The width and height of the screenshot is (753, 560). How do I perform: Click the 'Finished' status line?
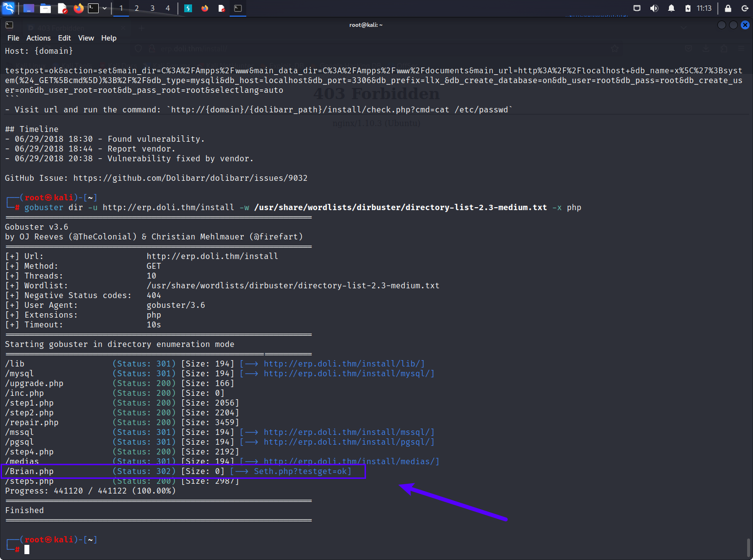(x=24, y=510)
